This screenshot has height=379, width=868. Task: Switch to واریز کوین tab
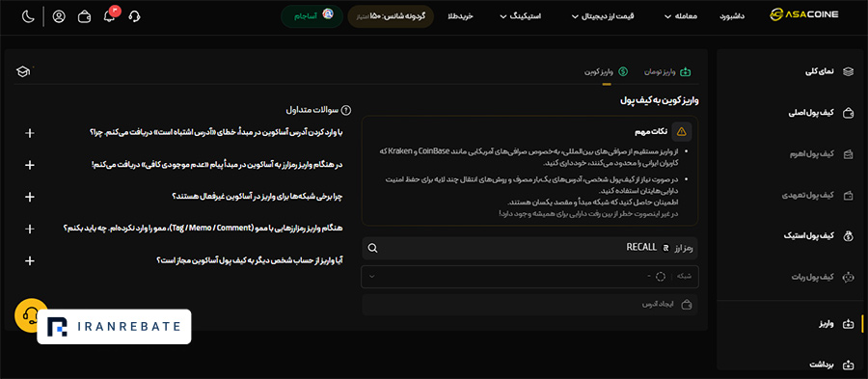click(607, 71)
